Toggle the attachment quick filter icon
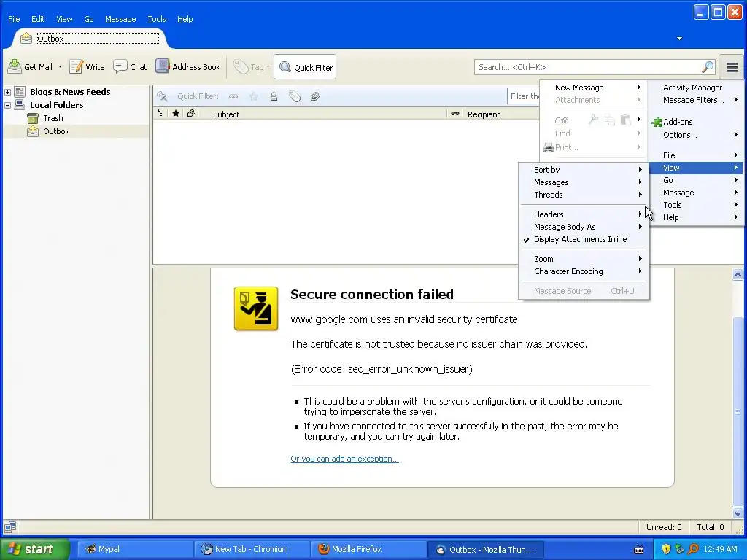This screenshot has height=560, width=747. click(x=314, y=97)
